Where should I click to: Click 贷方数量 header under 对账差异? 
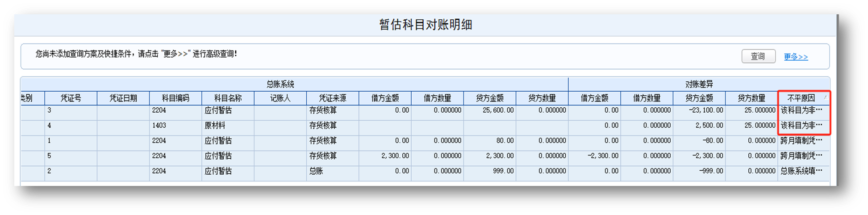click(751, 98)
